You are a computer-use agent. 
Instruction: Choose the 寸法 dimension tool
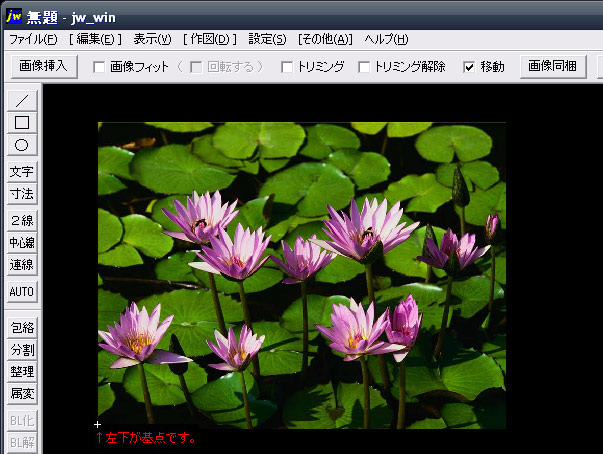(x=22, y=194)
